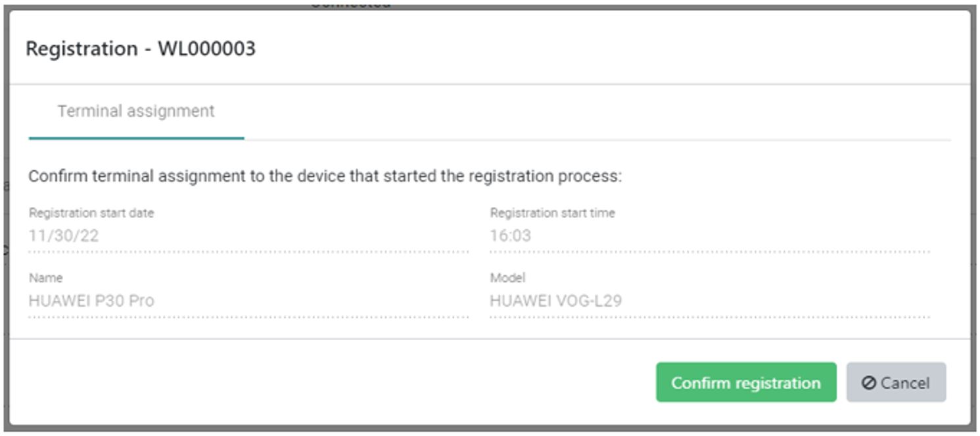Click the circle-slash icon on the Cancel button
Screen dimensions: 980x436
[869, 383]
